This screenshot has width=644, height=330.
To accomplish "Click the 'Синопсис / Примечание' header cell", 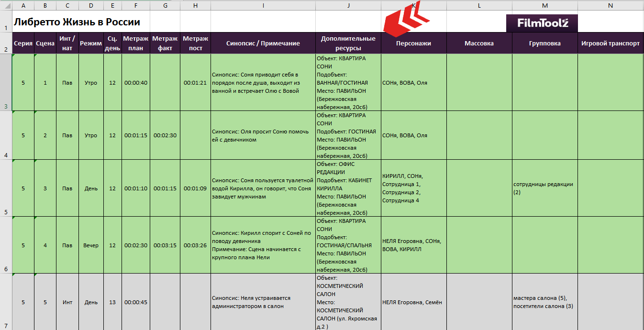I will (x=263, y=43).
